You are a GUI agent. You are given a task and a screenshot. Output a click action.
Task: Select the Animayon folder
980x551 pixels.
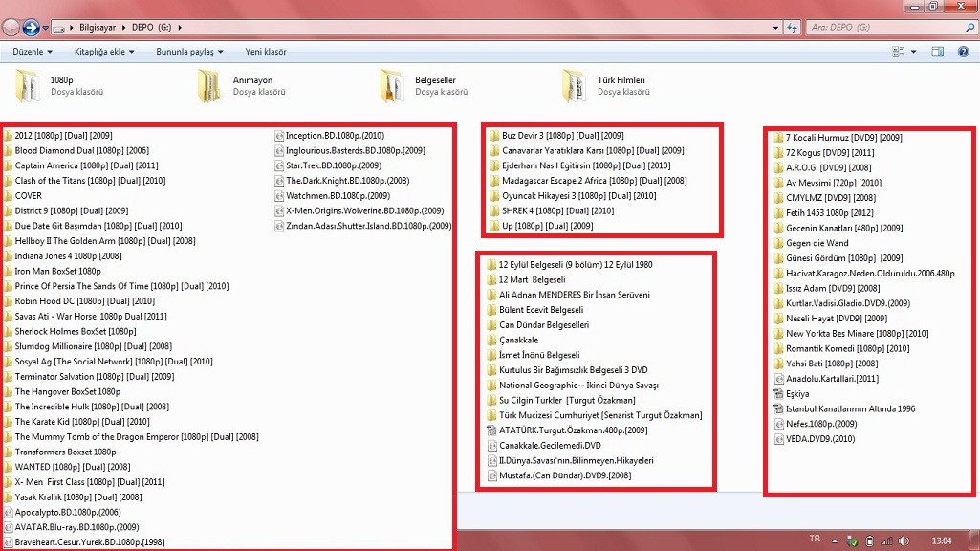pyautogui.click(x=242, y=86)
